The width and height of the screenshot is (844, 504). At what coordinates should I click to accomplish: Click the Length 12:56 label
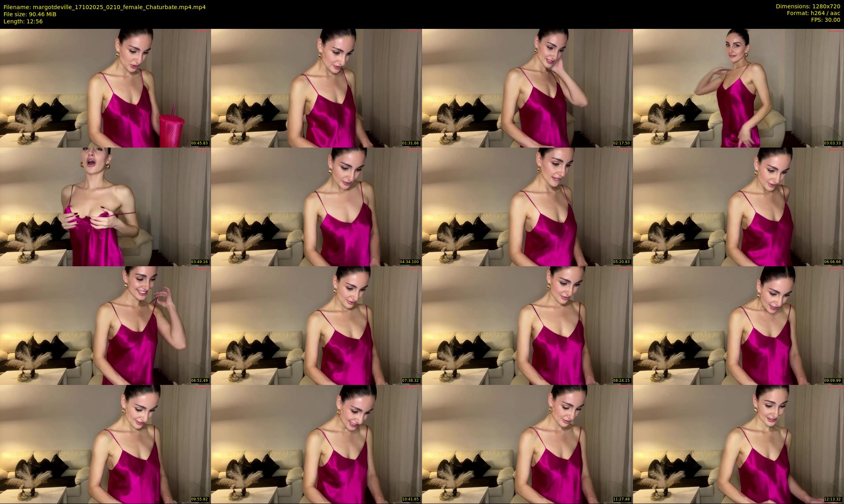coord(23,21)
